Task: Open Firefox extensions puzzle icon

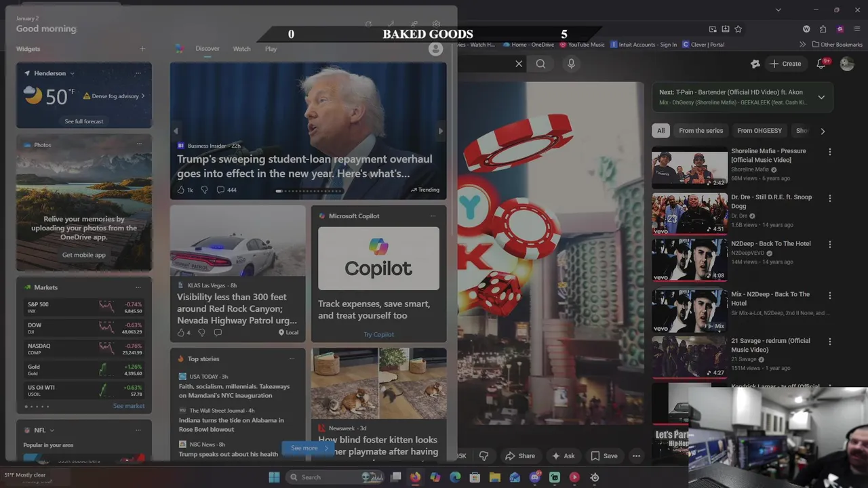Action: (x=823, y=29)
